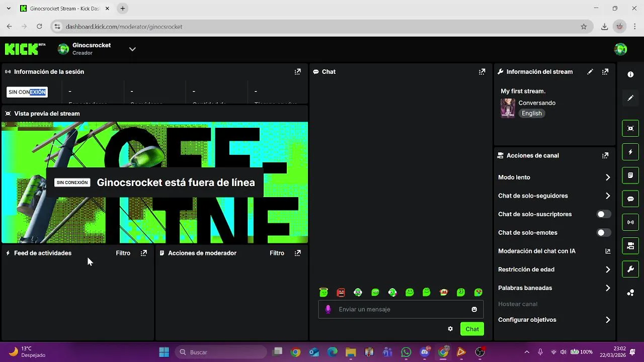Open File Explorer from the taskbar
Viewport: 644px width, 362px height.
(351, 352)
